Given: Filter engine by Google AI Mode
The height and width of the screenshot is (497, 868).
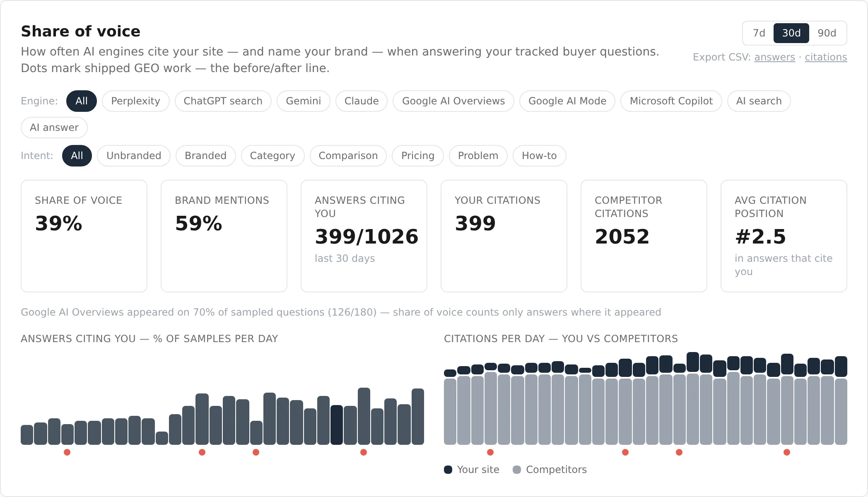Looking at the screenshot, I should tap(567, 101).
